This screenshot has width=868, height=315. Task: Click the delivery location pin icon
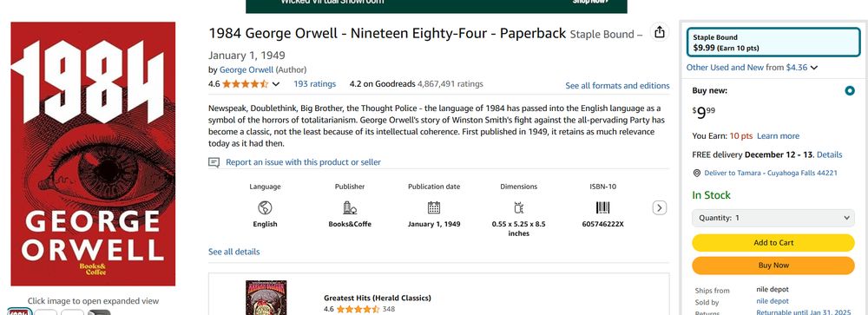click(697, 173)
